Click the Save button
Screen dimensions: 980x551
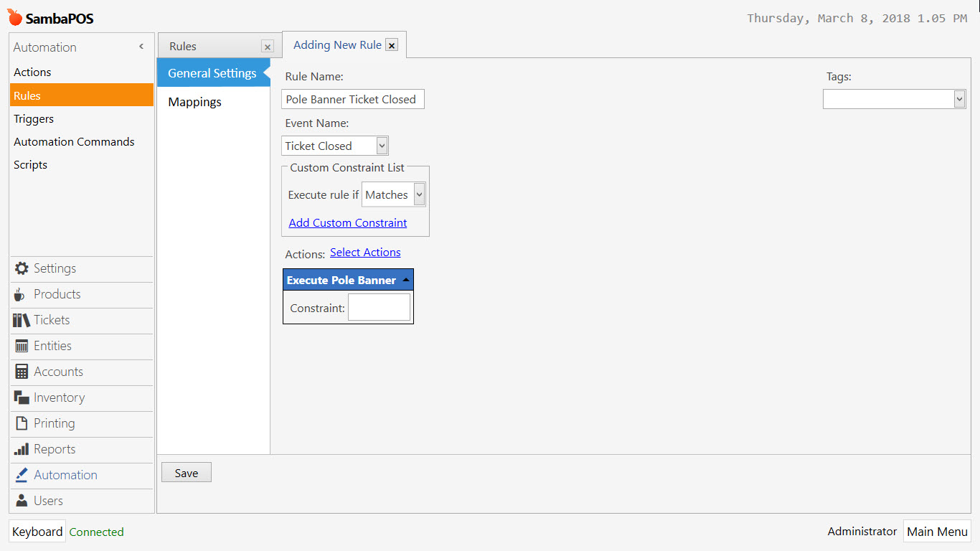click(x=187, y=473)
